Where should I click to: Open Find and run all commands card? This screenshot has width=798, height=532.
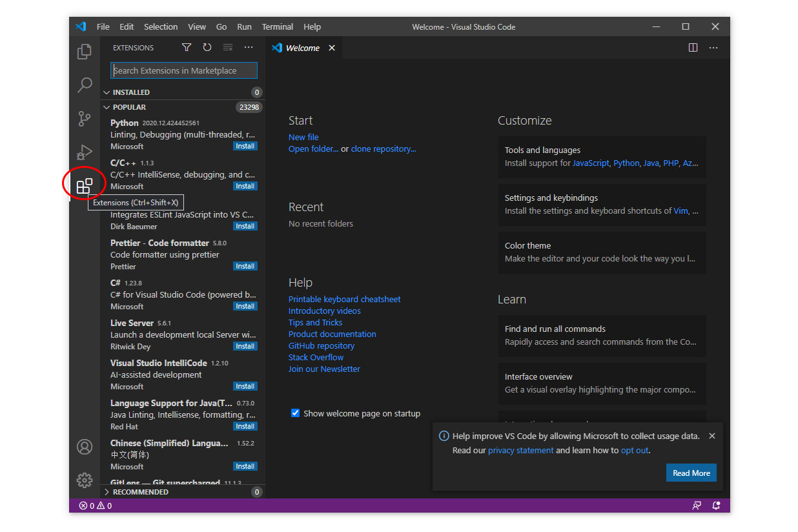point(602,336)
